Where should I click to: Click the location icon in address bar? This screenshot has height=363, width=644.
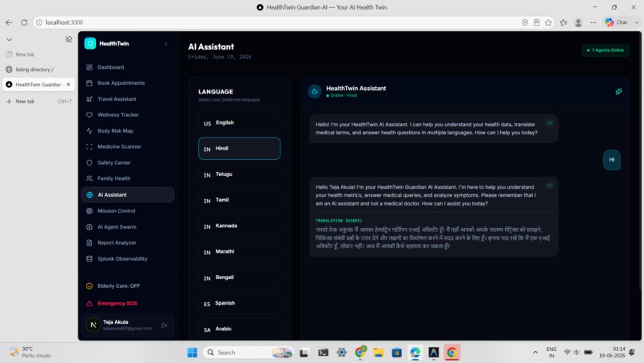[x=525, y=22]
